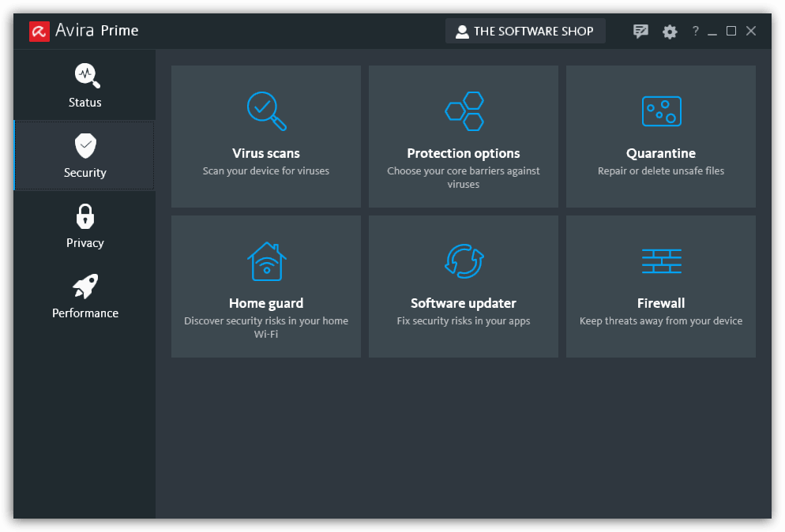785x532 pixels.
Task: Open the Firewall brick wall icon
Action: click(x=661, y=261)
